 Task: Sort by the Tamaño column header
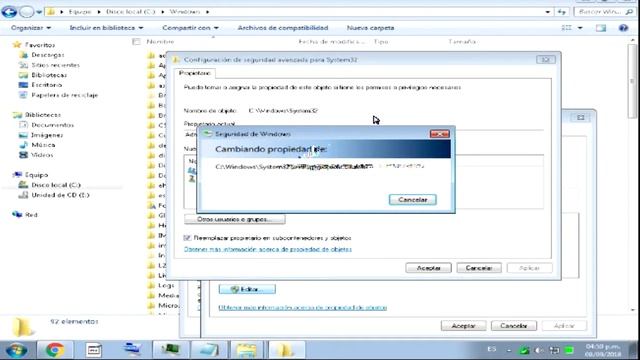tap(462, 42)
